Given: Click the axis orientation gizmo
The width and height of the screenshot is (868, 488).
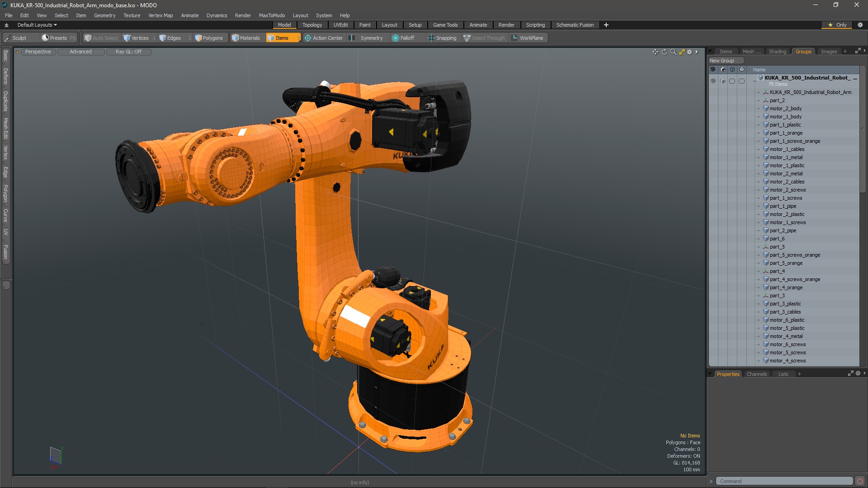Looking at the screenshot, I should pyautogui.click(x=56, y=457).
